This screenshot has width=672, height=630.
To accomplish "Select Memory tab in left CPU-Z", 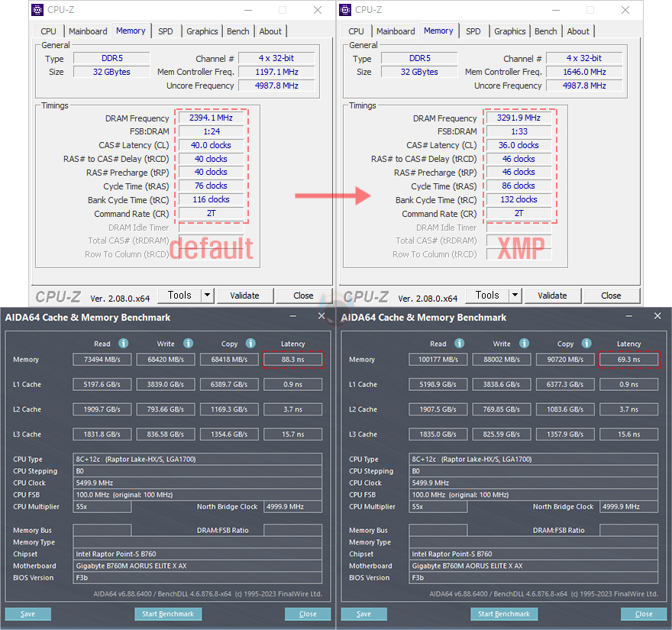I will point(131,31).
